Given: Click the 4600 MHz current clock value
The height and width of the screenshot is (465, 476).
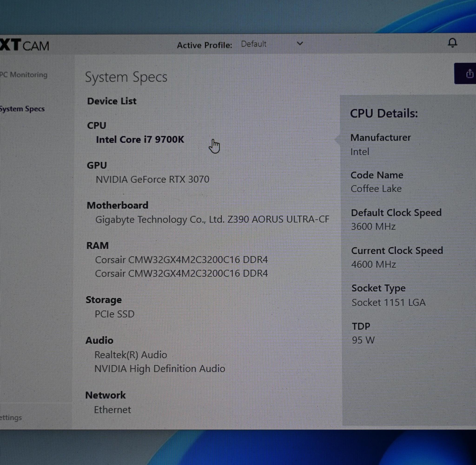Looking at the screenshot, I should click(374, 265).
